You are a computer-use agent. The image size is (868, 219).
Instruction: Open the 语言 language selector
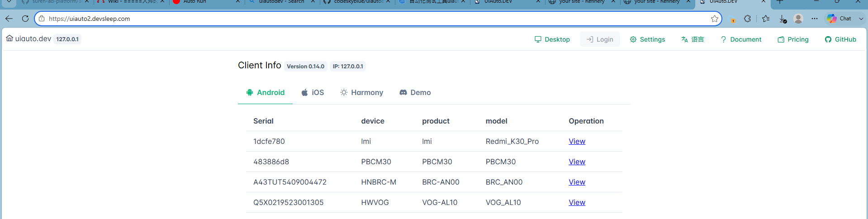(693, 39)
